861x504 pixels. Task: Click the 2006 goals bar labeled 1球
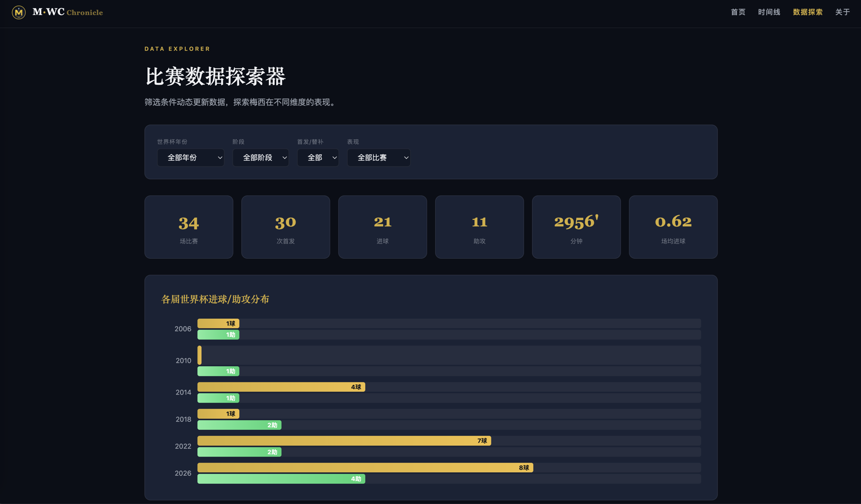pyautogui.click(x=218, y=323)
